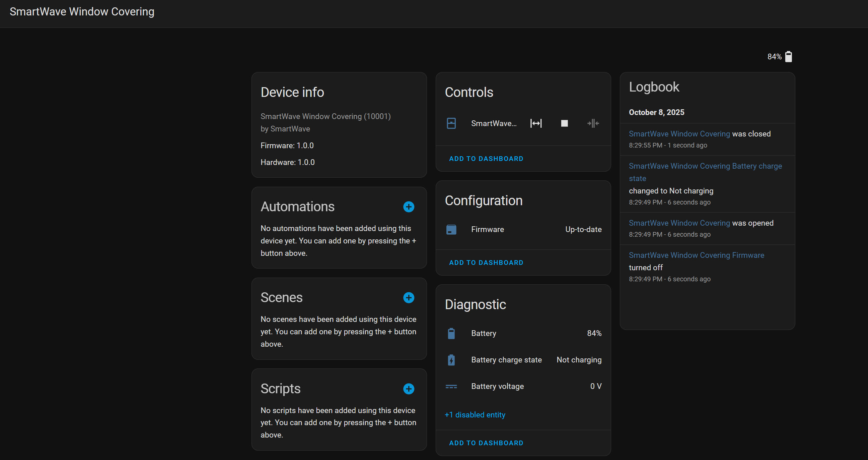Viewport: 868px width, 460px height.
Task: Click the header battery status icon
Action: pyautogui.click(x=789, y=57)
